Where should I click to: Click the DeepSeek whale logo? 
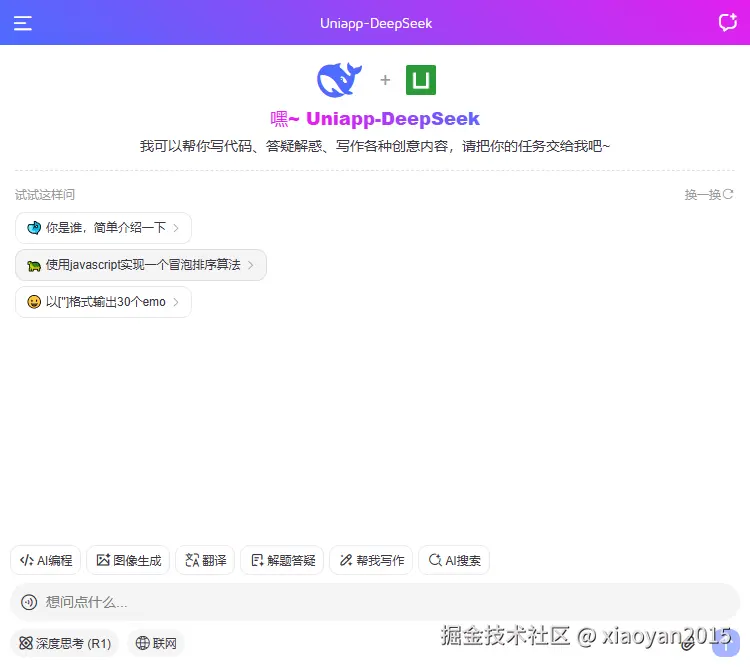coord(339,80)
